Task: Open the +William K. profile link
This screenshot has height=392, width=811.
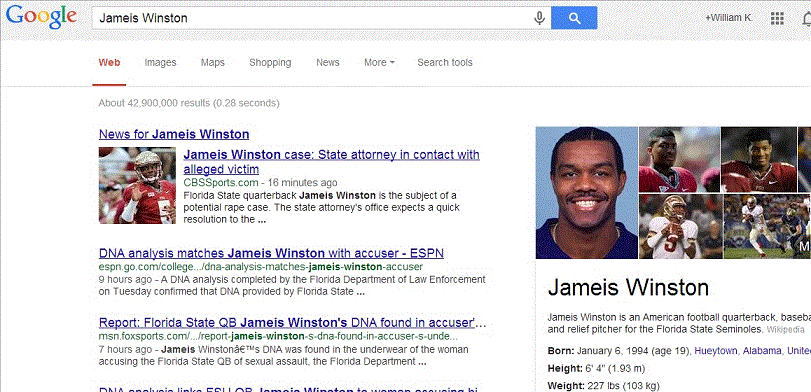Action: [729, 18]
